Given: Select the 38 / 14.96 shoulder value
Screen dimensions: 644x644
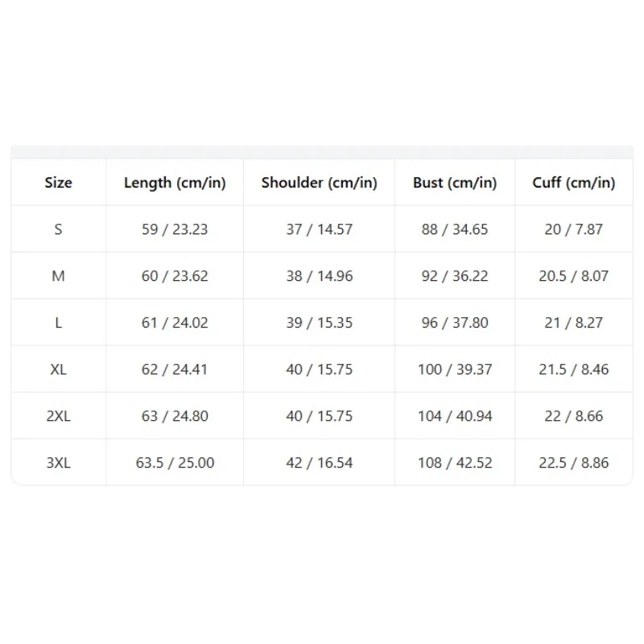Looking at the screenshot, I should (x=319, y=276).
